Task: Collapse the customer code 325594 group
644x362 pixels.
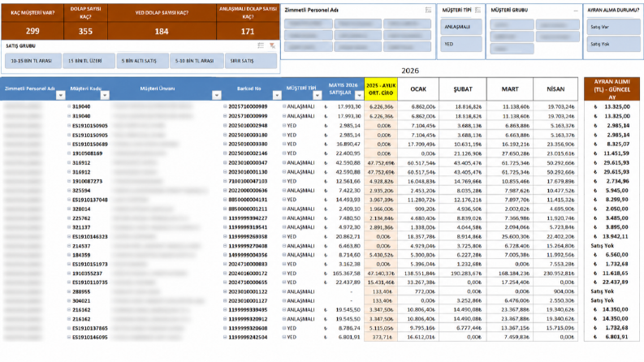Action: pyautogui.click(x=69, y=190)
